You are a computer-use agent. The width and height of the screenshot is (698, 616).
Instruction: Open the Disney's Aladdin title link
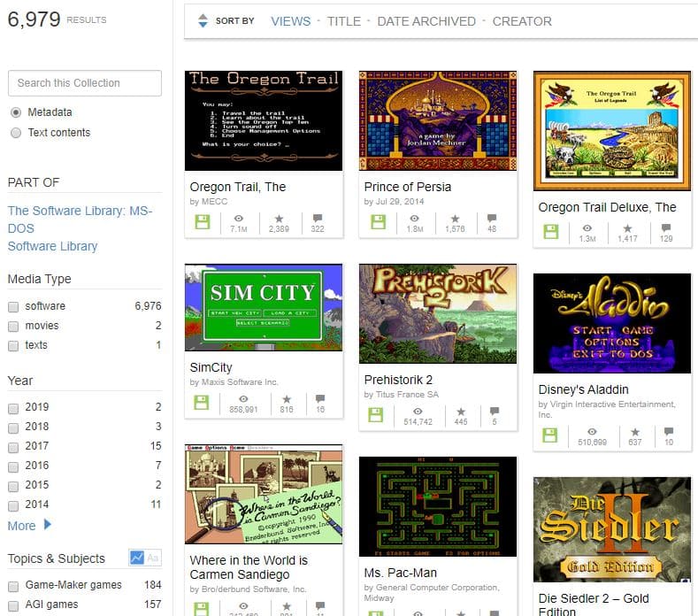click(583, 389)
